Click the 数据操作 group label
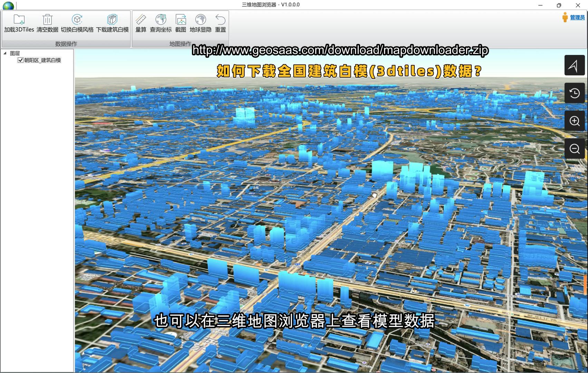This screenshot has width=588, height=373. tap(66, 44)
